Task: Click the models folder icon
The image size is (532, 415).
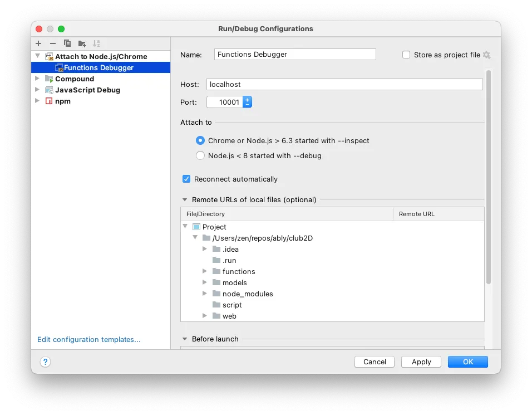Action: click(x=216, y=282)
